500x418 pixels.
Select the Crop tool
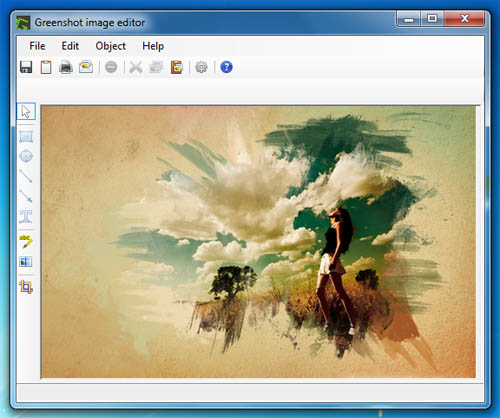pyautogui.click(x=26, y=287)
